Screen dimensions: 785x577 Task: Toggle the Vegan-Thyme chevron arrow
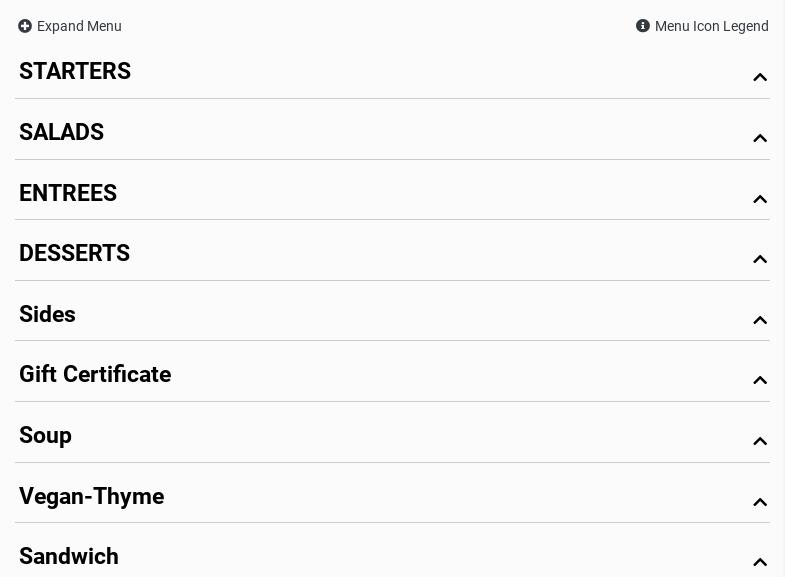pos(760,502)
